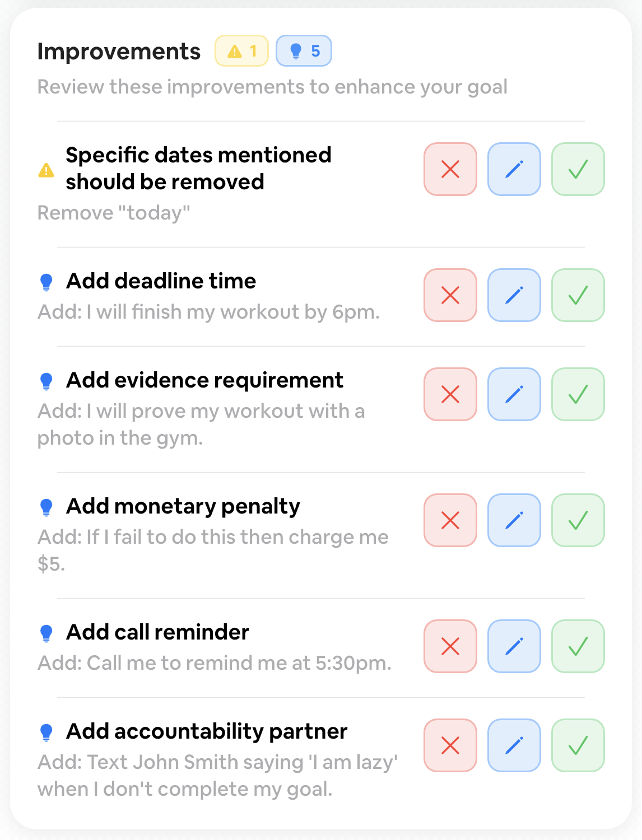Edit the 'Specific dates mentioned' improvement
Viewport: 642px width, 840px height.
[514, 169]
